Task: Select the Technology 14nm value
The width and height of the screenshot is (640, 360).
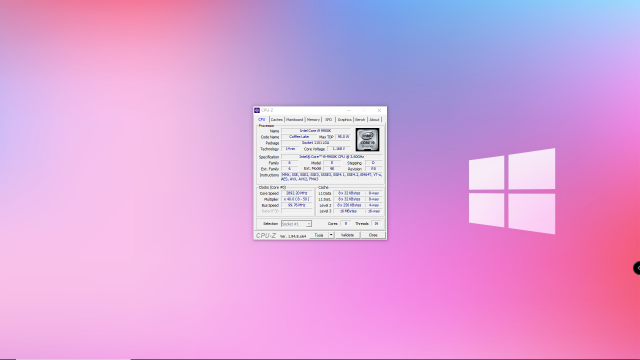Action: (x=290, y=149)
